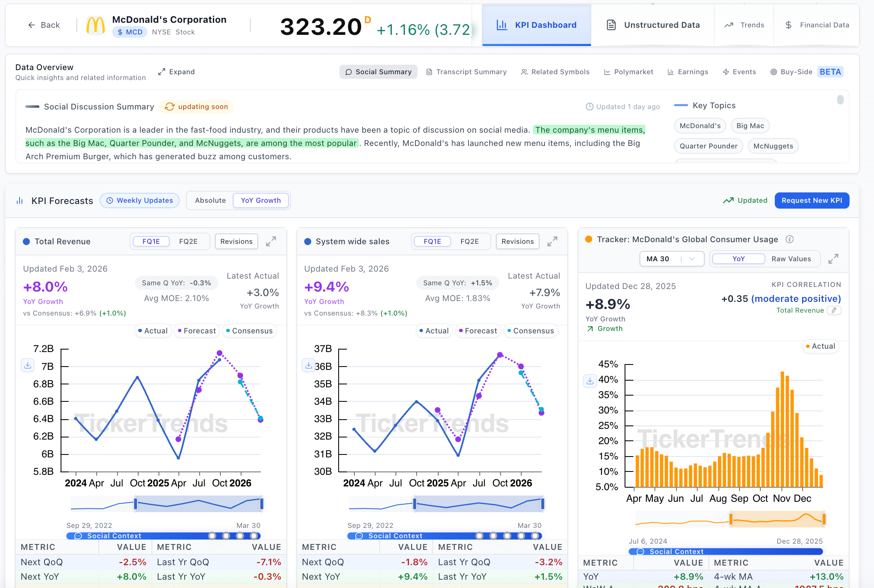Image resolution: width=874 pixels, height=588 pixels.
Task: Expand the Consumer Usage tracker card
Action: tap(833, 259)
